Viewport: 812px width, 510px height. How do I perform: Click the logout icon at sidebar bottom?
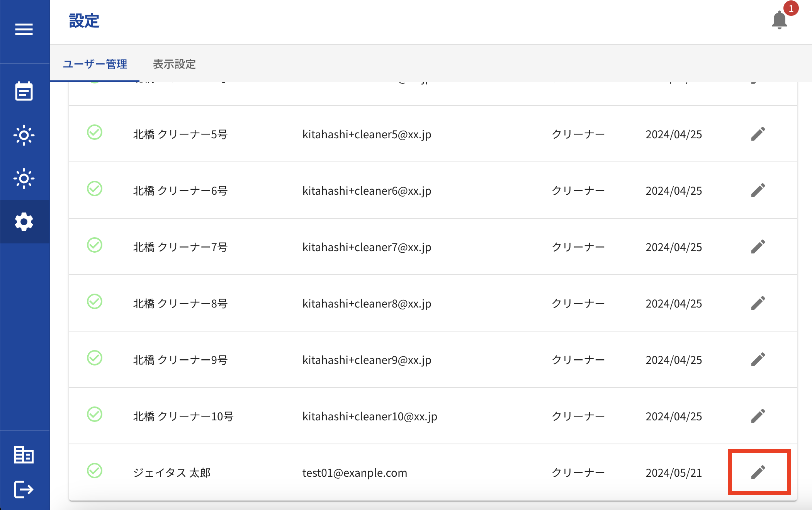click(24, 490)
